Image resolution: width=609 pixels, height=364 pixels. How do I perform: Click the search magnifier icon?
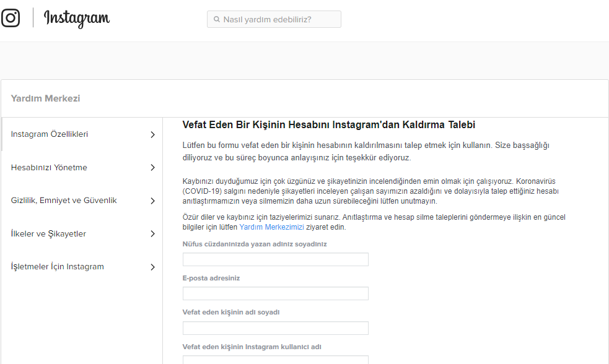click(x=217, y=19)
